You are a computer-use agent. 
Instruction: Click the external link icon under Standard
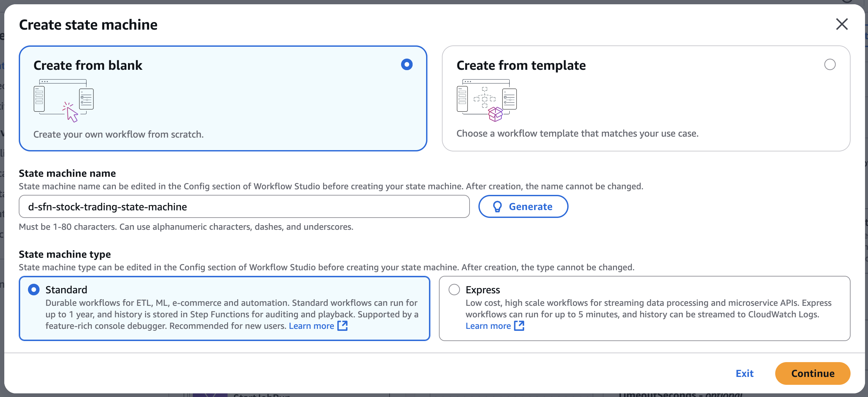point(342,326)
